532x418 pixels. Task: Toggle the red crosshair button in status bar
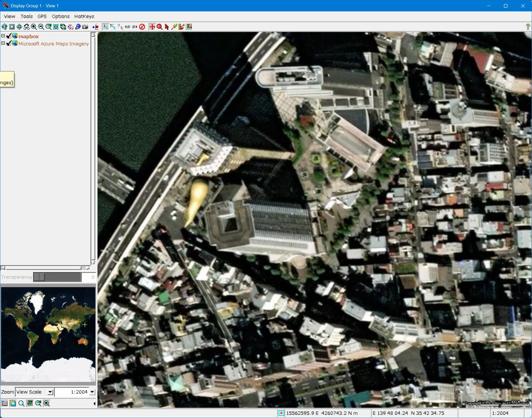tap(281, 413)
